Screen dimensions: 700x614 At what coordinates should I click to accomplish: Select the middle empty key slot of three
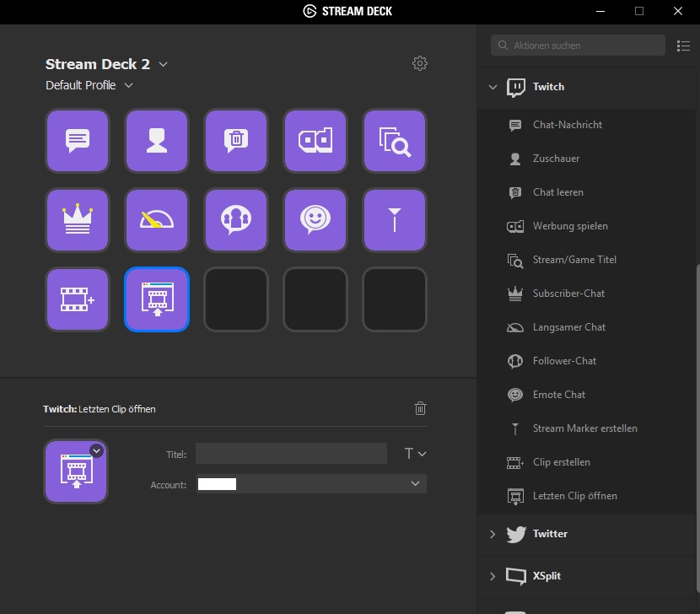pos(315,299)
